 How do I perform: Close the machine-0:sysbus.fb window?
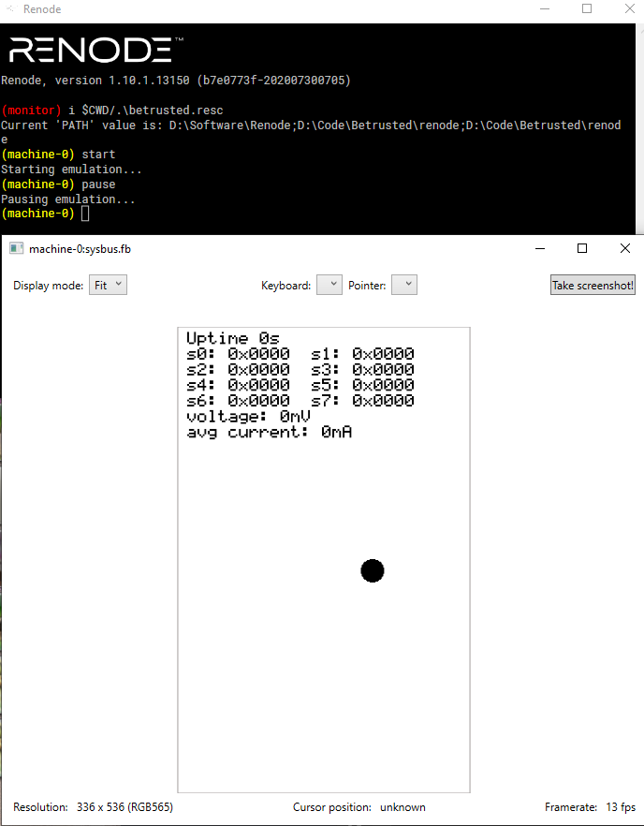(x=625, y=249)
